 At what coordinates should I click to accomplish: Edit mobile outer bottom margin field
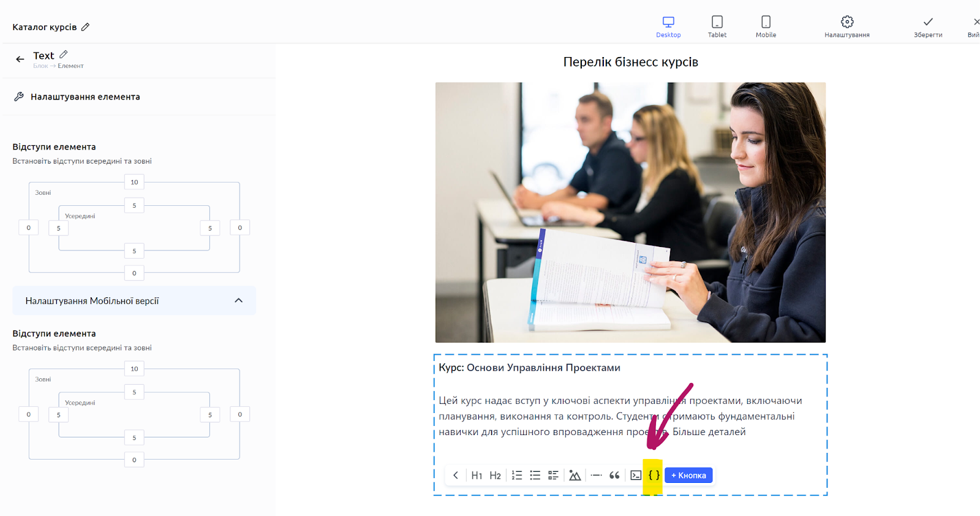[134, 460]
